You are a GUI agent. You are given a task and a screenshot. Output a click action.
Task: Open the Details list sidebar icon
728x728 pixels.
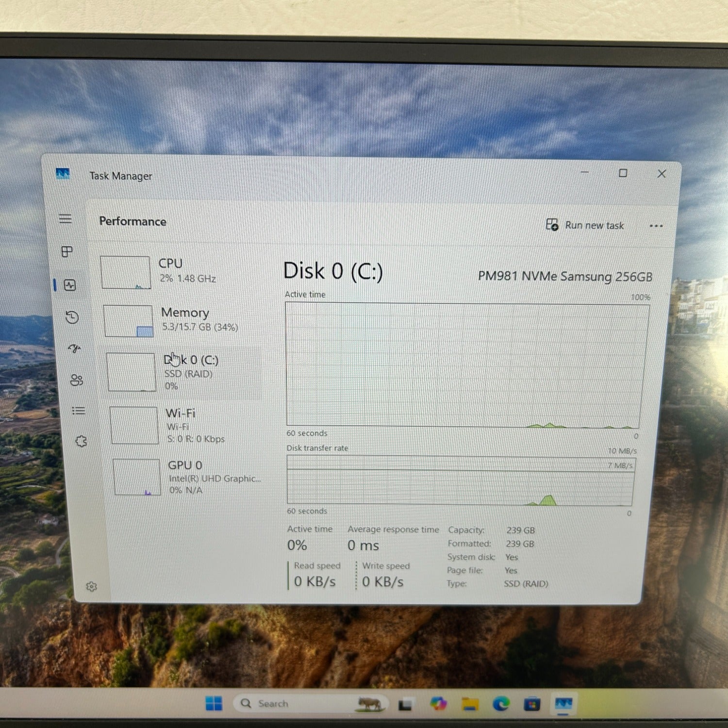coord(79,411)
